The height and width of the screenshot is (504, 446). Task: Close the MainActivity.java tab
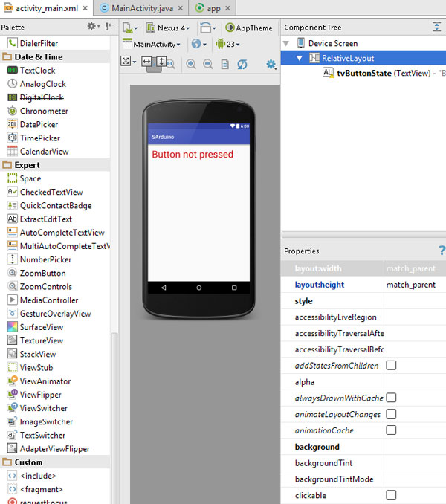click(x=181, y=8)
